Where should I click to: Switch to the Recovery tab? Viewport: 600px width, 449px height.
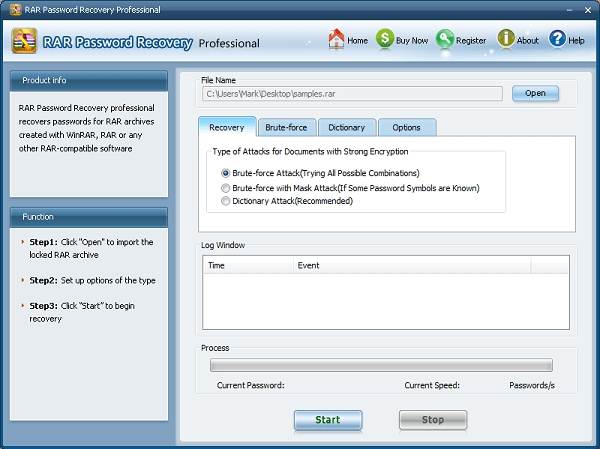(x=227, y=127)
